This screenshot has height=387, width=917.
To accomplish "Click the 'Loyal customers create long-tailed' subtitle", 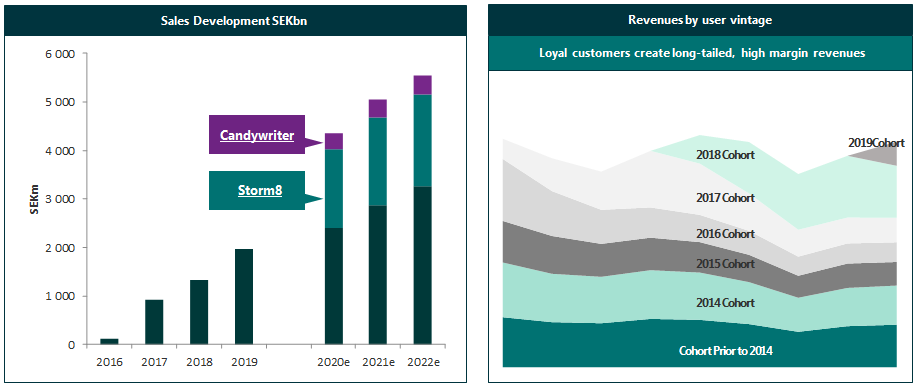I will click(x=702, y=53).
